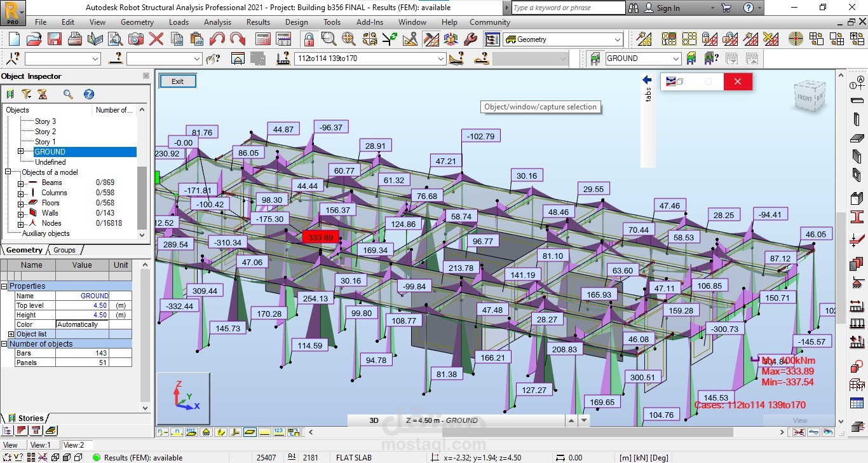This screenshot has height=463, width=868.
Task: Open the Results menu
Action: (258, 22)
